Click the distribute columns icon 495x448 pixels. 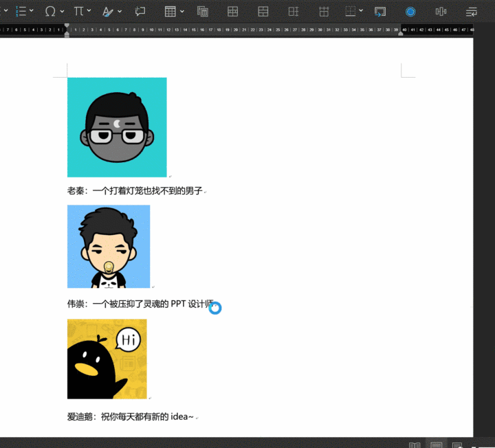294,12
